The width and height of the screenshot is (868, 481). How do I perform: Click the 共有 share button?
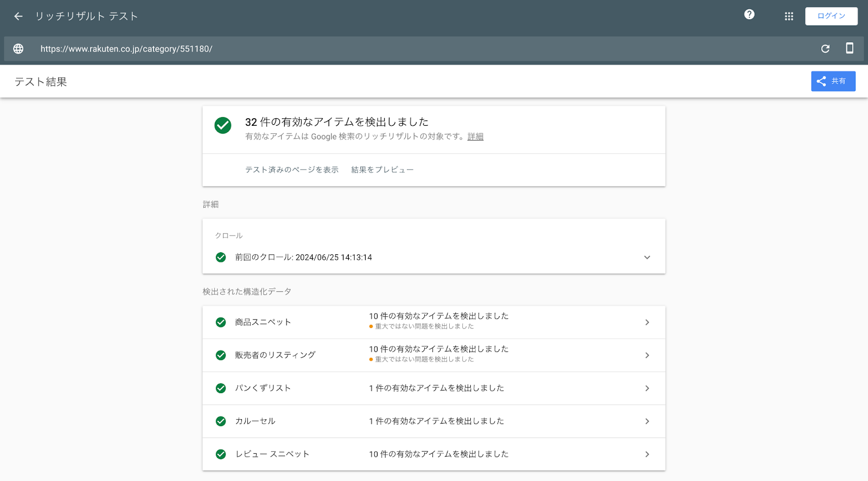click(x=833, y=81)
